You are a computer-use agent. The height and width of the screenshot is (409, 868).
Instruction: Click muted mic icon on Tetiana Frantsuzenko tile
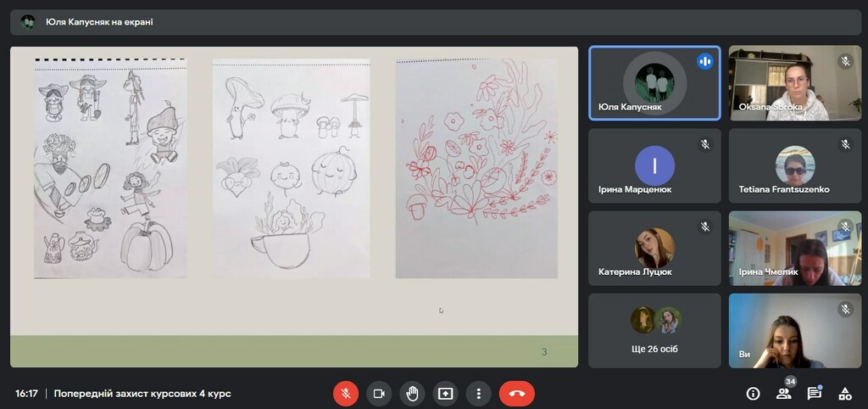pos(845,144)
